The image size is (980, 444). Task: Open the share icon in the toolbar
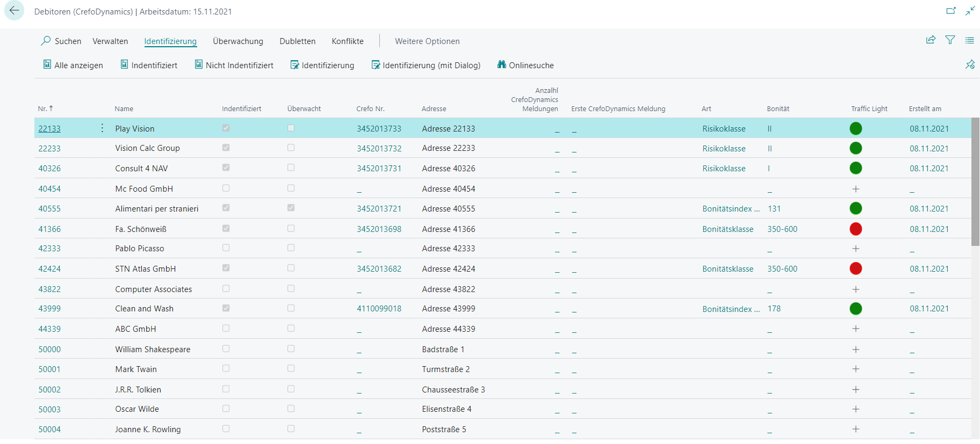click(x=931, y=40)
